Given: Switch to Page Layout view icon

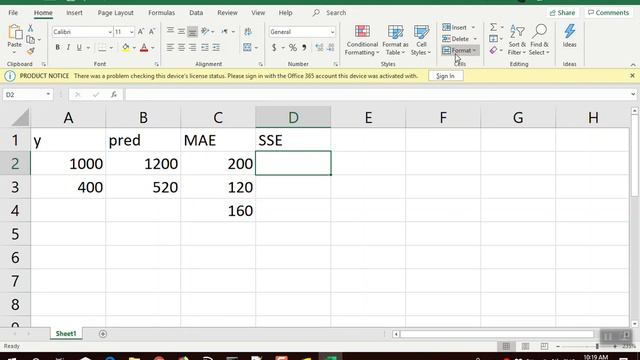Looking at the screenshot, I should 525,346.
